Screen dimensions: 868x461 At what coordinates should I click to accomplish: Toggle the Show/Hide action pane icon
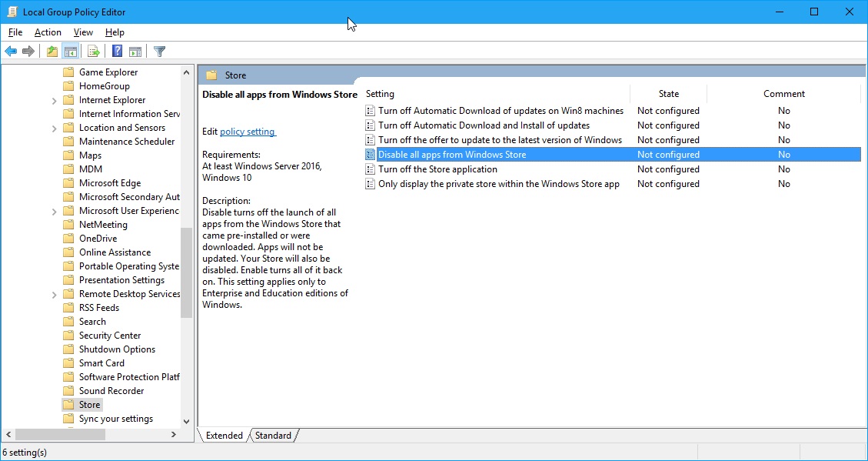tap(135, 52)
